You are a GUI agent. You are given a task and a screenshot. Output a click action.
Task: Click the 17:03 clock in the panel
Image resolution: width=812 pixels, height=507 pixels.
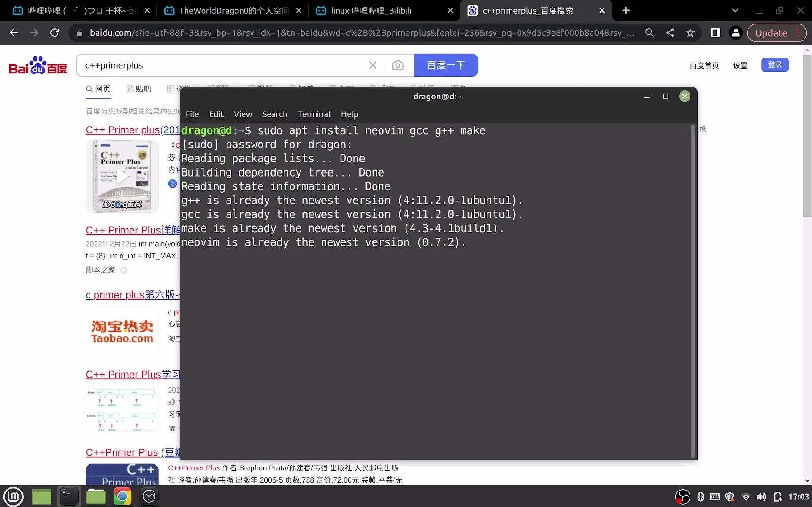point(798,497)
